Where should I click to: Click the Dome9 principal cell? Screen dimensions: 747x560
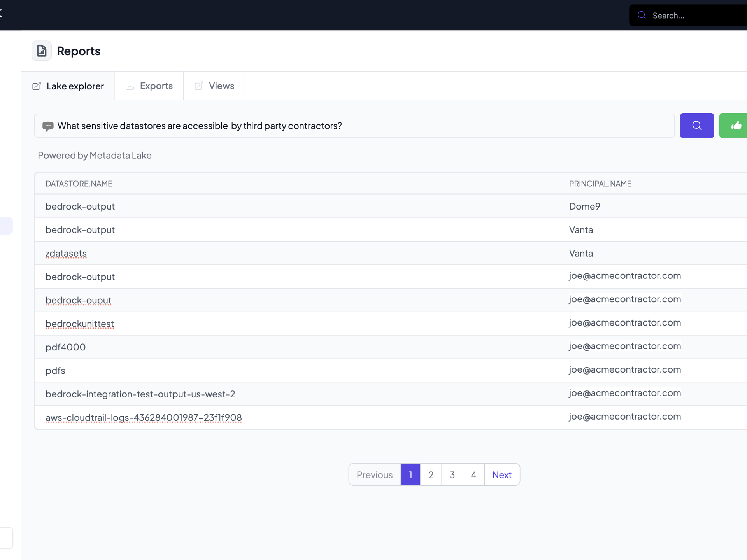pyautogui.click(x=585, y=206)
